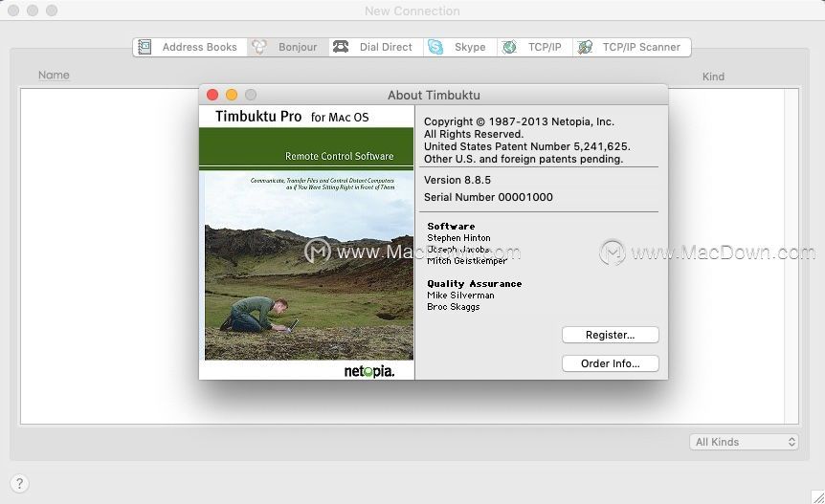Select the Version 8.8.5 text

(457, 180)
